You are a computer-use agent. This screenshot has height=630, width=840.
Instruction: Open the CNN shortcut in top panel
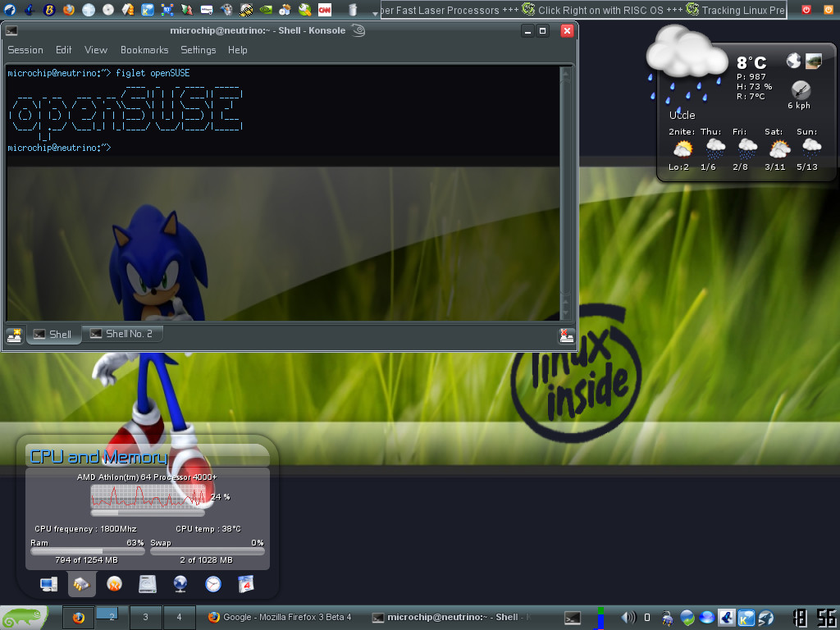(325, 10)
